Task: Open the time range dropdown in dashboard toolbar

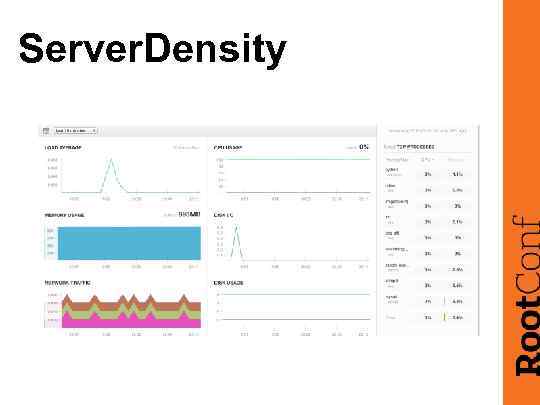Action: tap(76, 131)
